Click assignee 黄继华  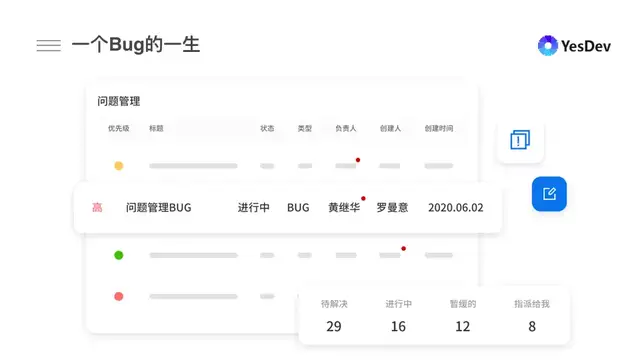coord(344,207)
